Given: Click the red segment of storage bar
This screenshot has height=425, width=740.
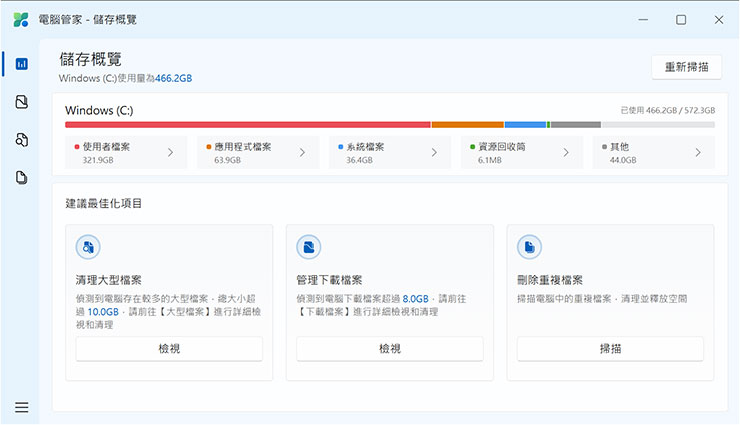Looking at the screenshot, I should pyautogui.click(x=247, y=125).
